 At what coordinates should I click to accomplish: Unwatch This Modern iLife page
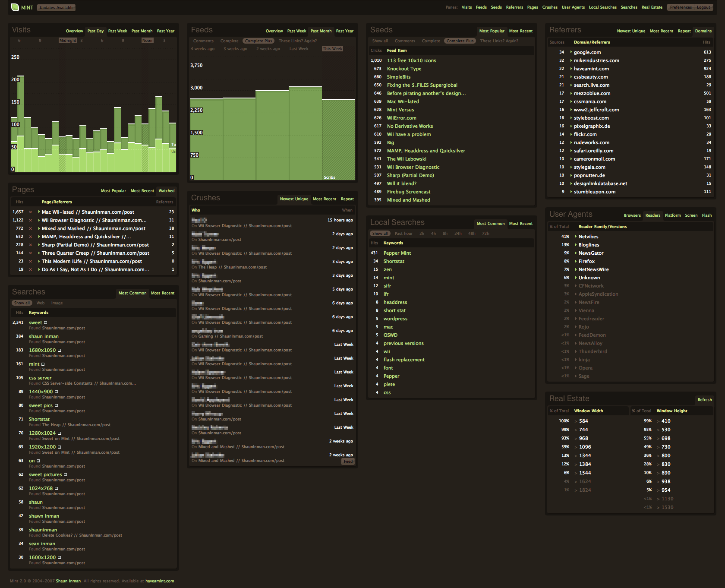[30, 261]
